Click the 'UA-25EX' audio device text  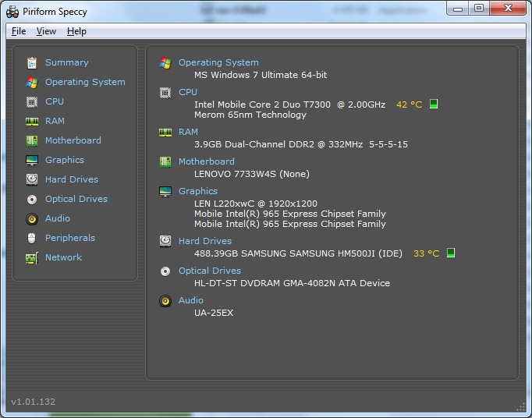(x=214, y=313)
